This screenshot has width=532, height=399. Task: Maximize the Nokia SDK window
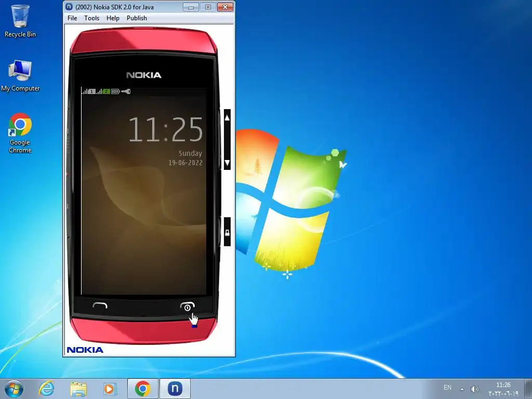pos(208,7)
